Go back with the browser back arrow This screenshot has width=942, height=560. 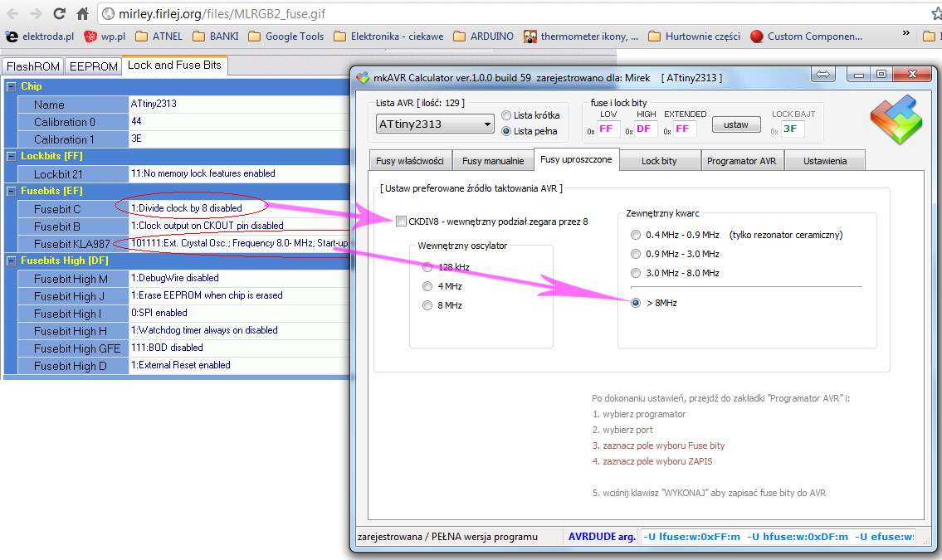[x=12, y=13]
